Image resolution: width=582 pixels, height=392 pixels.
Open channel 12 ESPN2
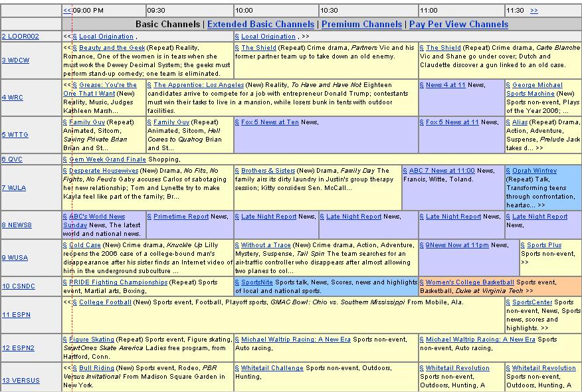18,348
